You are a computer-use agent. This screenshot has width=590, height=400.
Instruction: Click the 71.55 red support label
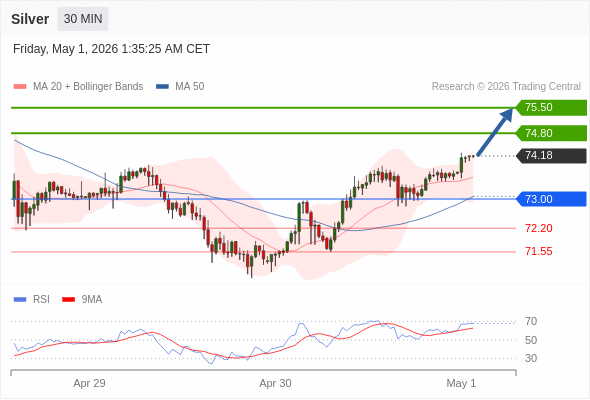coord(539,251)
